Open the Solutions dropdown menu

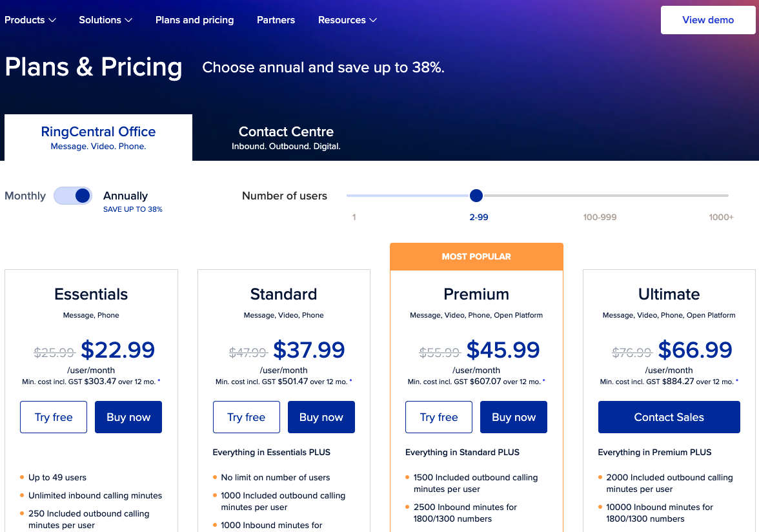[106, 20]
